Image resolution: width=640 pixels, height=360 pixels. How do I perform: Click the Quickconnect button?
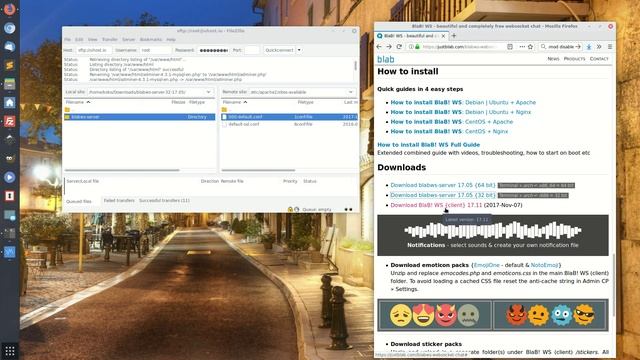tap(280, 50)
